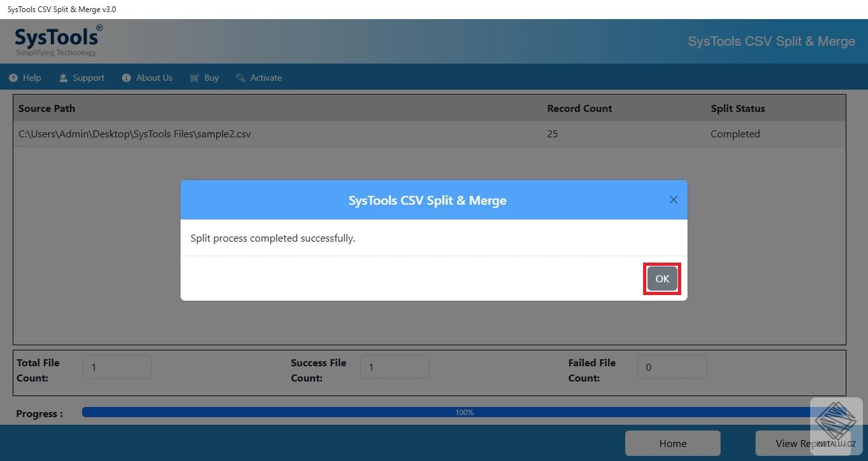Screen dimensions: 868x461
Task: Open the Activate menu label
Action: pyautogui.click(x=266, y=78)
